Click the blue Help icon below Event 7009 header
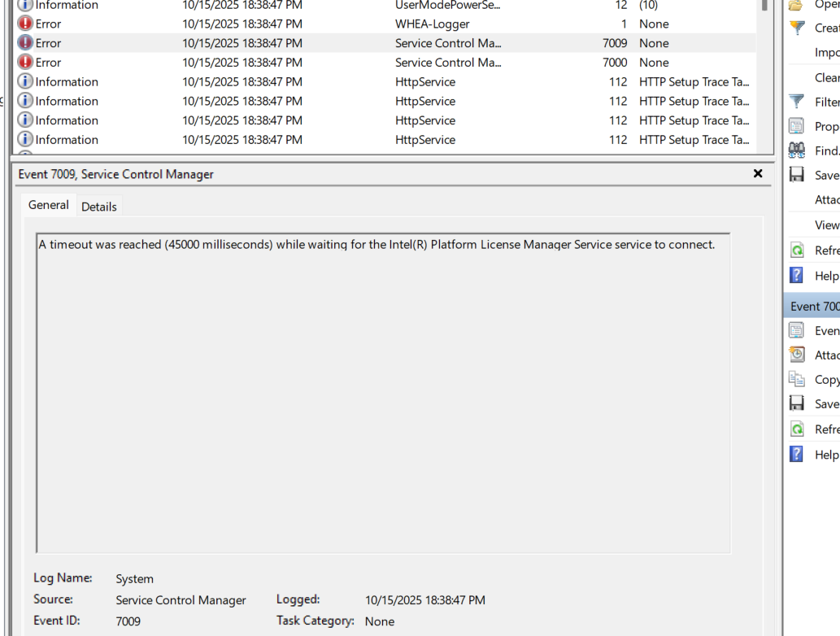Image resolution: width=840 pixels, height=636 pixels. 797,454
